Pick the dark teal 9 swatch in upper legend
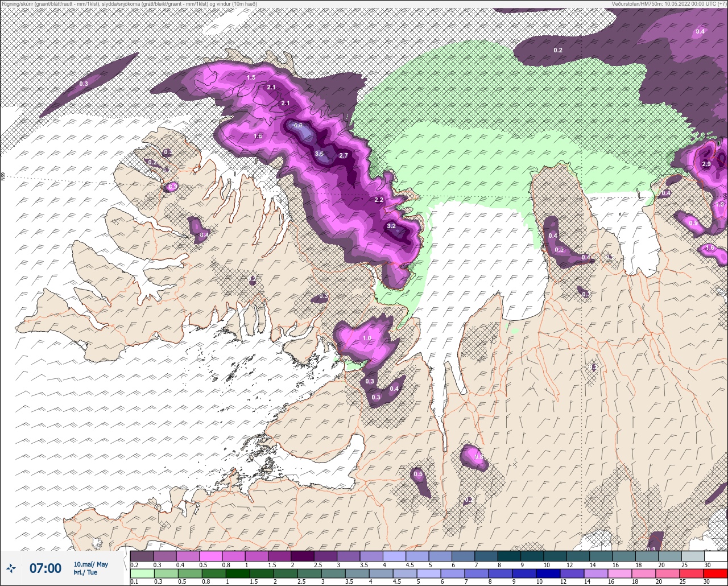Image resolution: width=728 pixels, height=586 pixels. click(532, 556)
